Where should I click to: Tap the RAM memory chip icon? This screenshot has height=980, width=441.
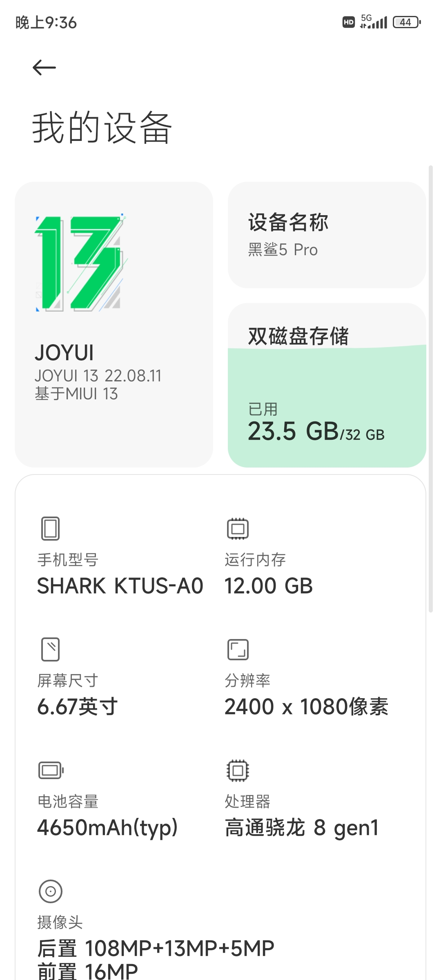click(238, 528)
